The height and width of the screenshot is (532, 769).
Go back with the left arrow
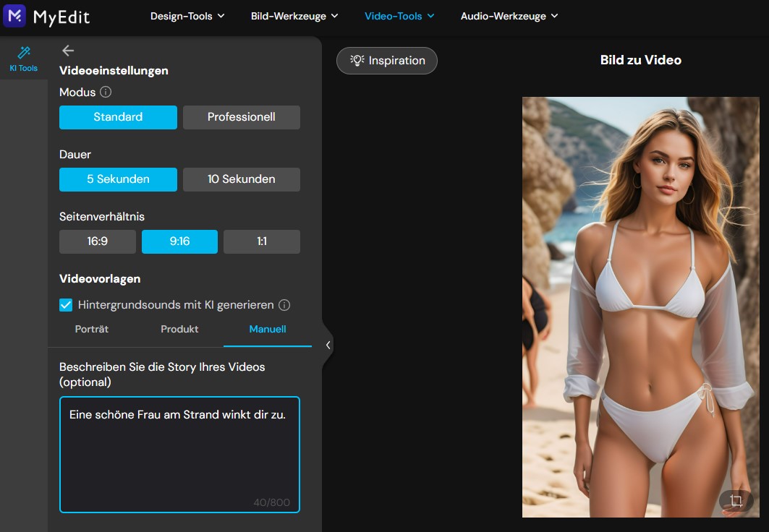(68, 51)
